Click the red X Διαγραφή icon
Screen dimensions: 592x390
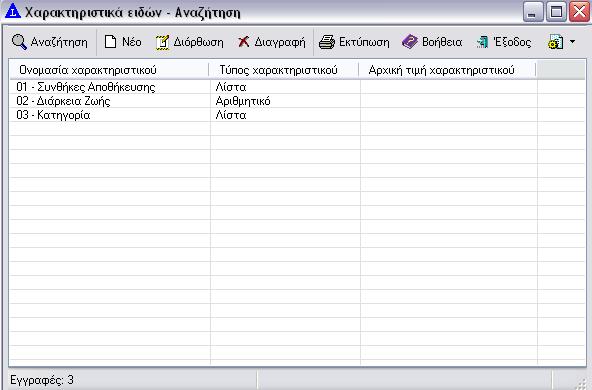tap(244, 42)
